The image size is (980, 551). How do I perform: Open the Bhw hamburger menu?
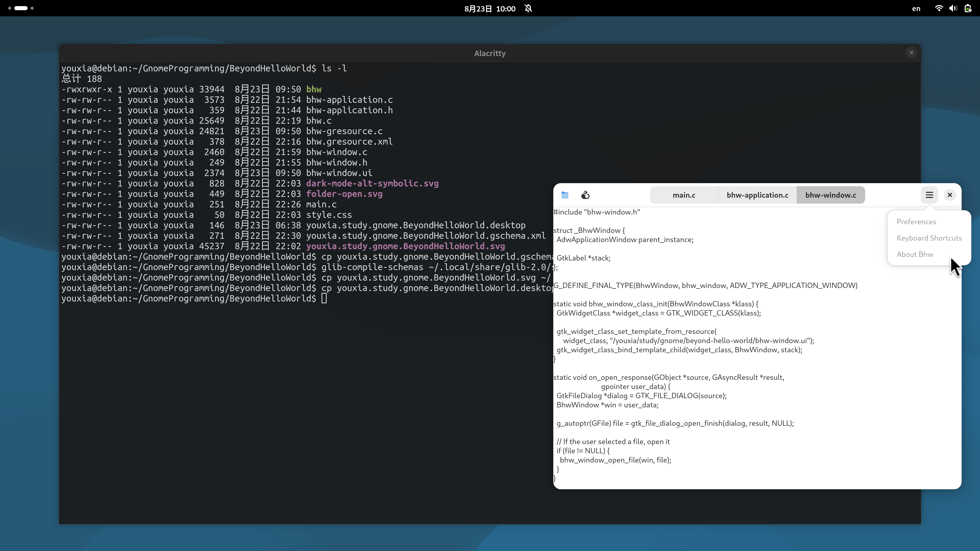(x=929, y=195)
